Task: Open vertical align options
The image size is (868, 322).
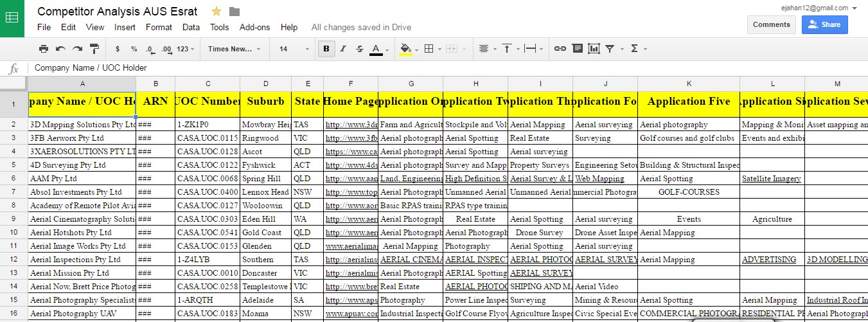Action: [x=509, y=49]
